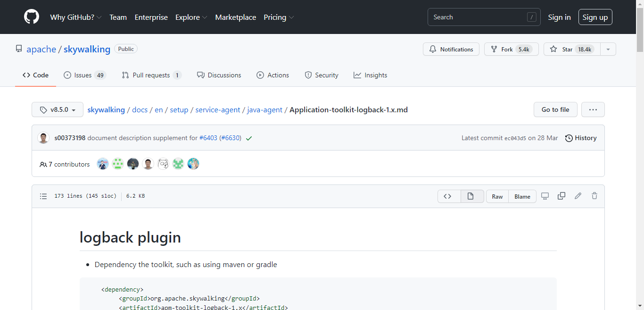644x310 pixels.
Task: Open the latest commit ec043d5
Action: [515, 138]
